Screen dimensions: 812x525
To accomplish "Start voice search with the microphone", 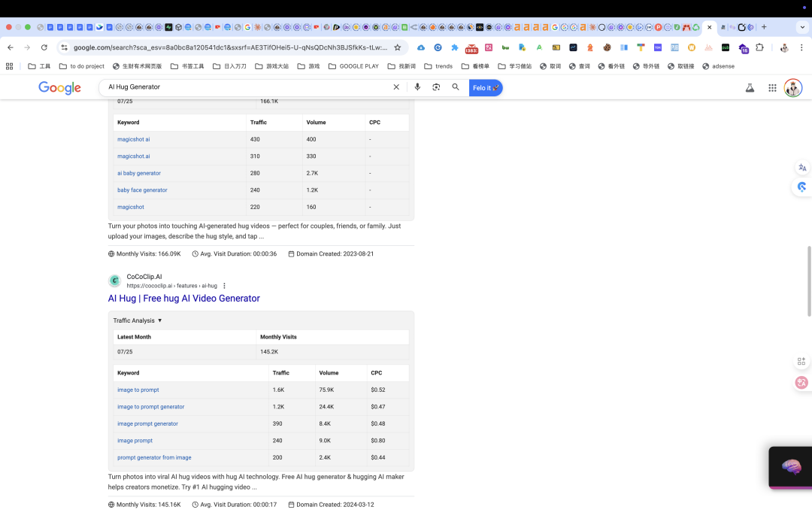I will point(417,87).
